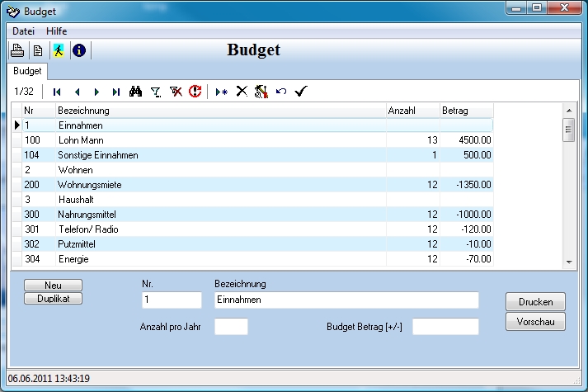Click the Betrag column header

click(x=467, y=111)
